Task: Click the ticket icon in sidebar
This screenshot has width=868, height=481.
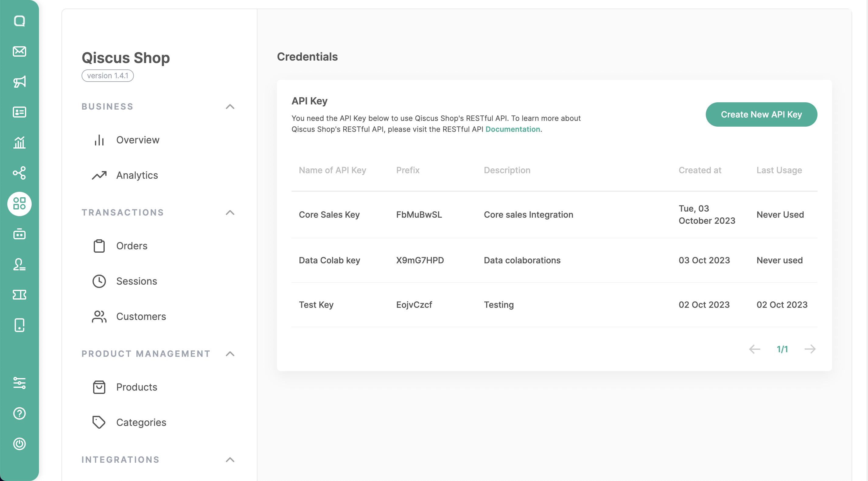Action: point(19,295)
